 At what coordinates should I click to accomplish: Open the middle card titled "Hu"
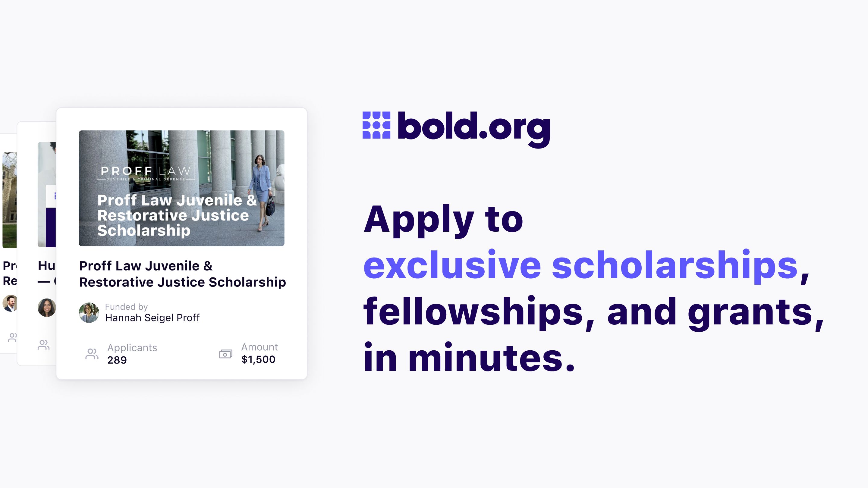pyautogui.click(x=46, y=265)
